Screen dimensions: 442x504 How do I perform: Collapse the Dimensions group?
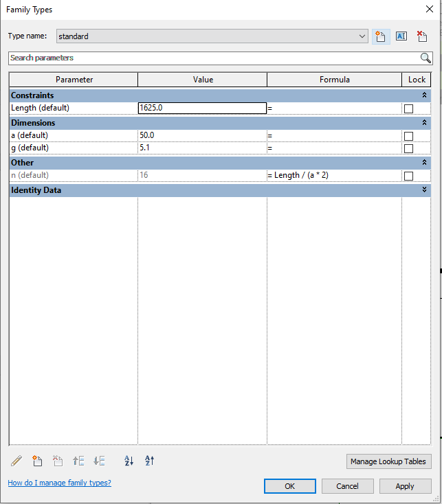click(424, 123)
